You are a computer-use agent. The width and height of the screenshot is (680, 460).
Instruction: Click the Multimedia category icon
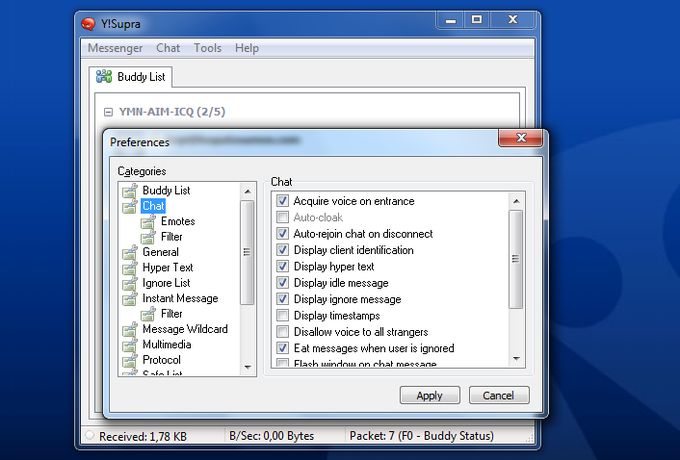click(130, 345)
